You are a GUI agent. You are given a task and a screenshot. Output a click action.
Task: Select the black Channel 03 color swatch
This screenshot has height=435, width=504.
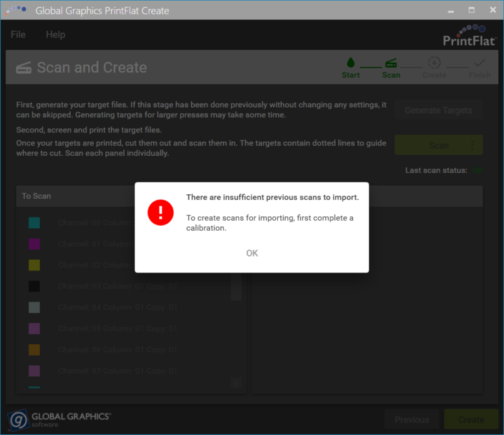click(34, 286)
